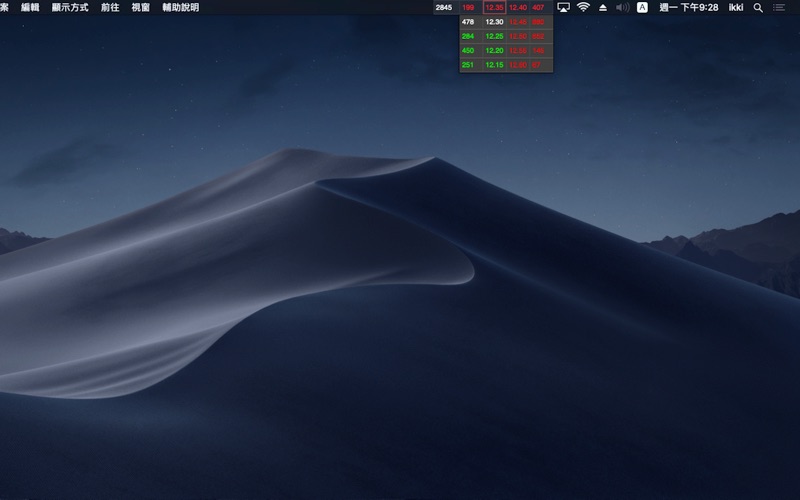The height and width of the screenshot is (500, 800).
Task: Click the volume 199 in top row
Action: tap(468, 8)
